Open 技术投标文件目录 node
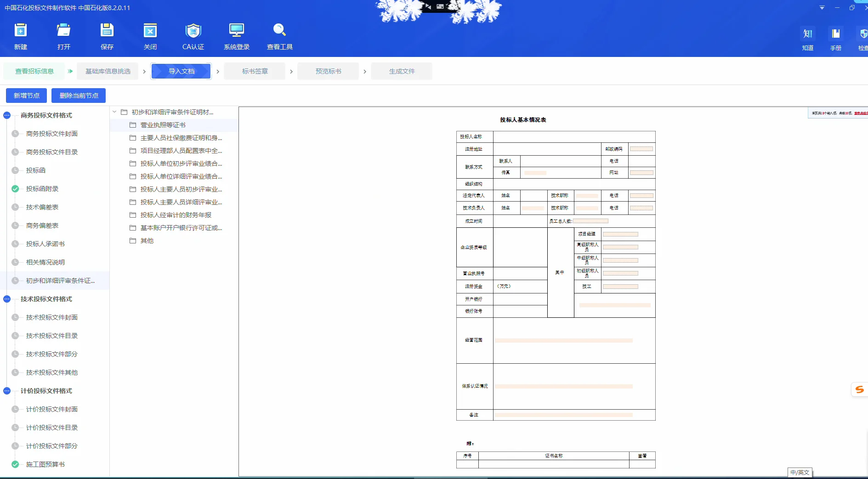This screenshot has width=868, height=479. pos(52,336)
